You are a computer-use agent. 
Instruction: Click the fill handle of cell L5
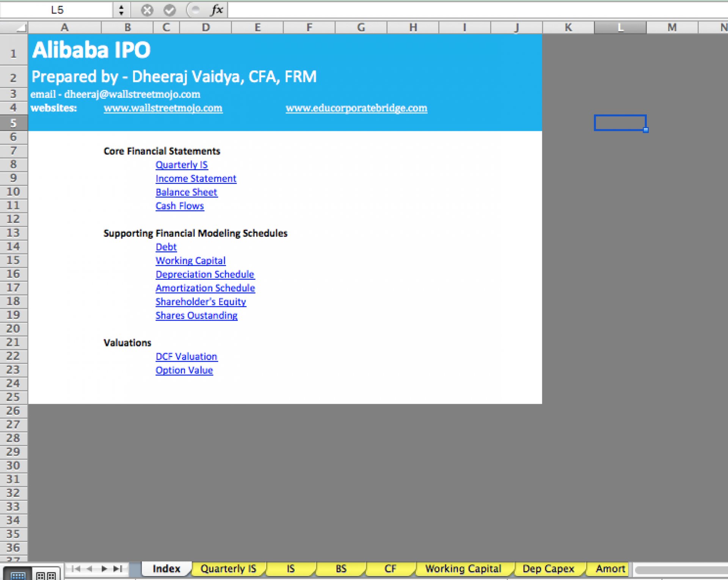pos(646,130)
